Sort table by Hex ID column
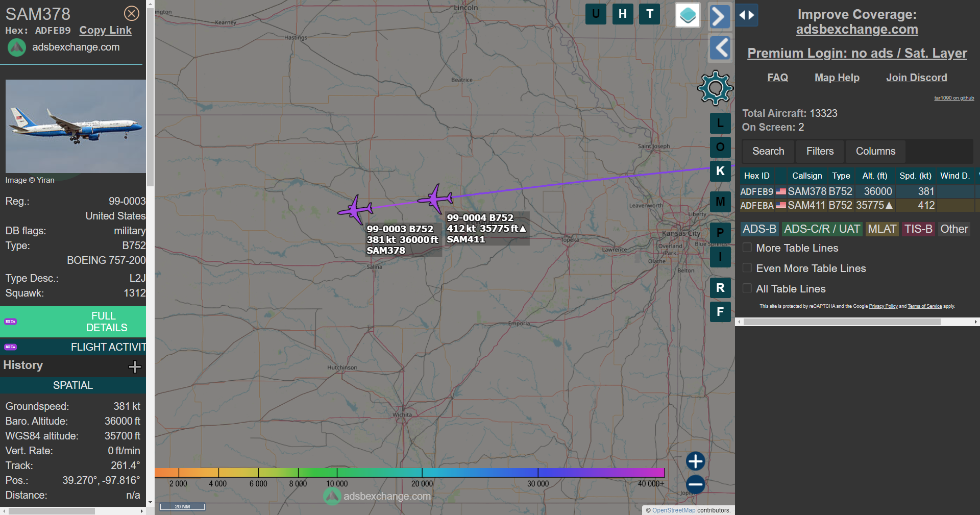 (x=757, y=176)
